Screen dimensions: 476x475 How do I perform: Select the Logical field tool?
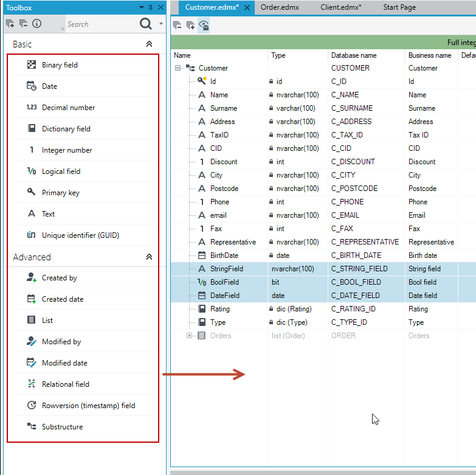click(85, 171)
